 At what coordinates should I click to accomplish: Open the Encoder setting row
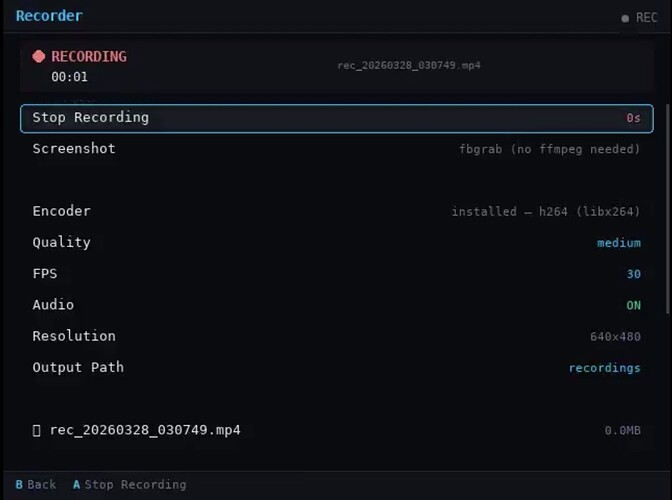coord(336,211)
